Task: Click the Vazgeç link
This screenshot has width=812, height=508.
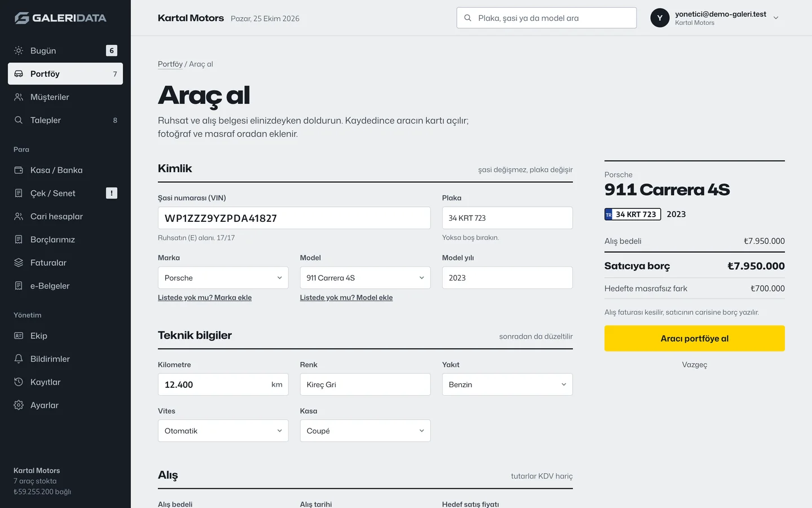Action: (695, 365)
